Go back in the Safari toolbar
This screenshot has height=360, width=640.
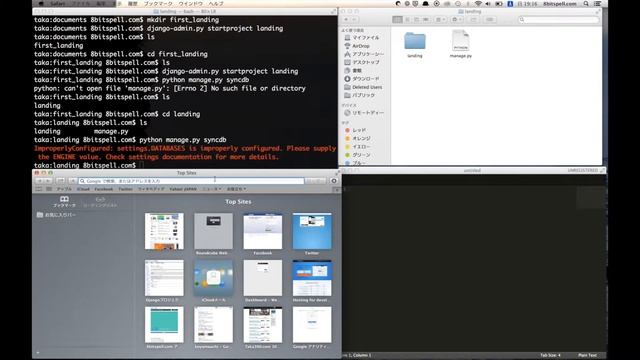[x=40, y=180]
